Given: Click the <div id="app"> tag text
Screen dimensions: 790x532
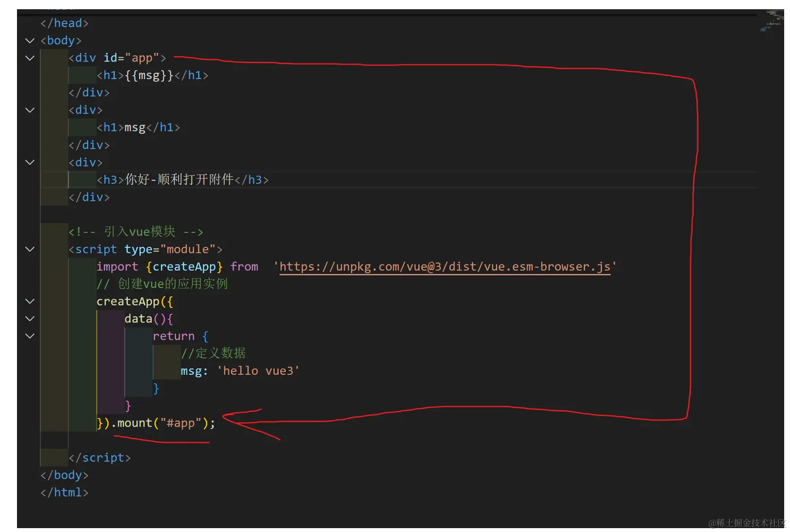Looking at the screenshot, I should tap(117, 58).
